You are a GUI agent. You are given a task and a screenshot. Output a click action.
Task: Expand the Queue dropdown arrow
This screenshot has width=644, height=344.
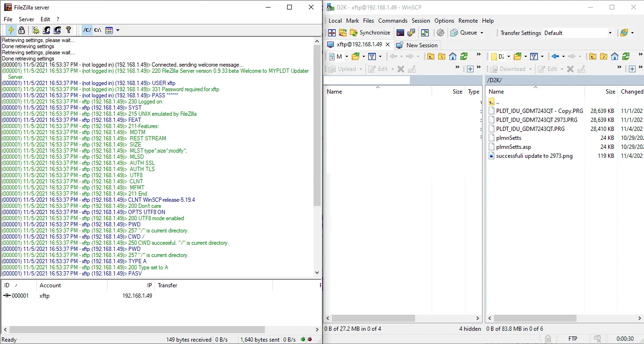[482, 33]
